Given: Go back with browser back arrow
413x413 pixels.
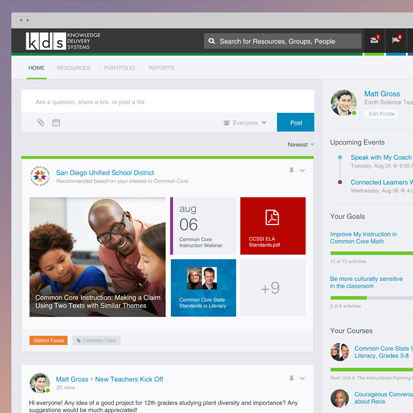Looking at the screenshot, I should coord(21,20).
